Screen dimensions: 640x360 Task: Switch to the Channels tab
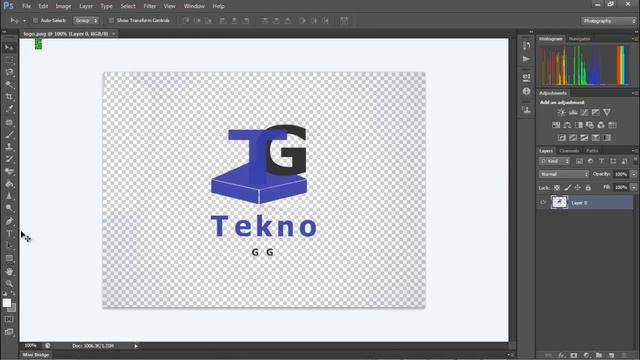click(569, 151)
